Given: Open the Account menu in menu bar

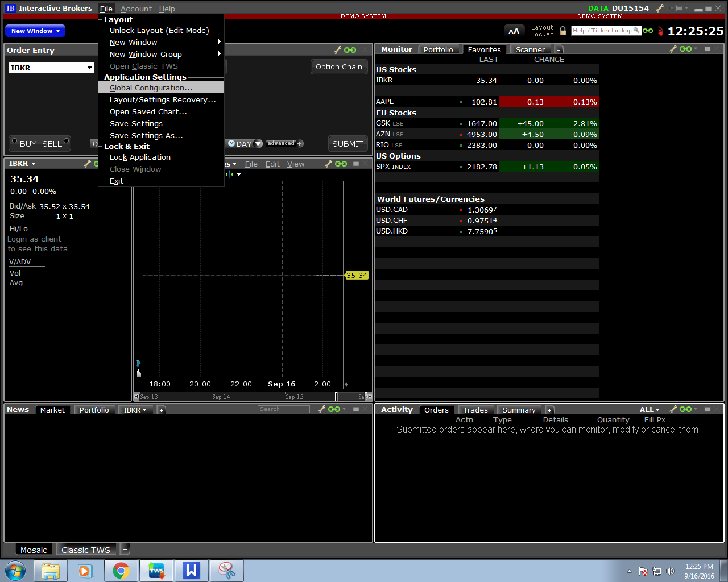Looking at the screenshot, I should [x=136, y=9].
